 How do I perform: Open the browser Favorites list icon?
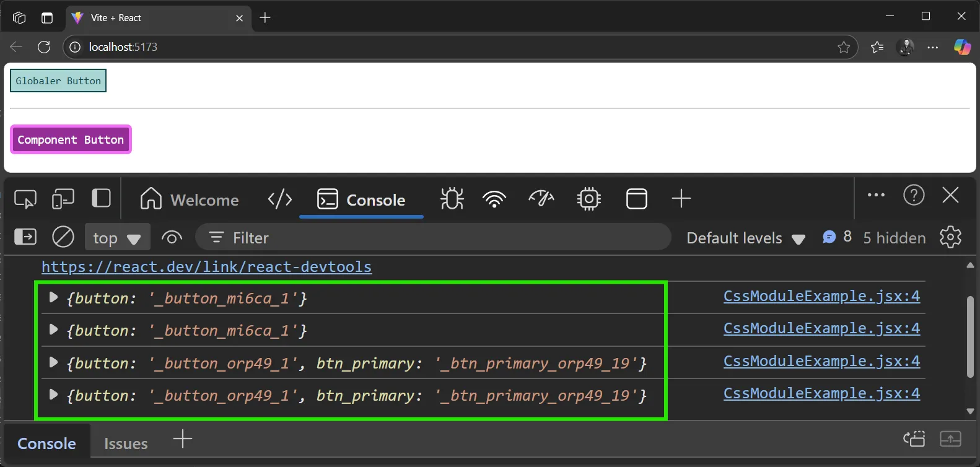pos(877,47)
